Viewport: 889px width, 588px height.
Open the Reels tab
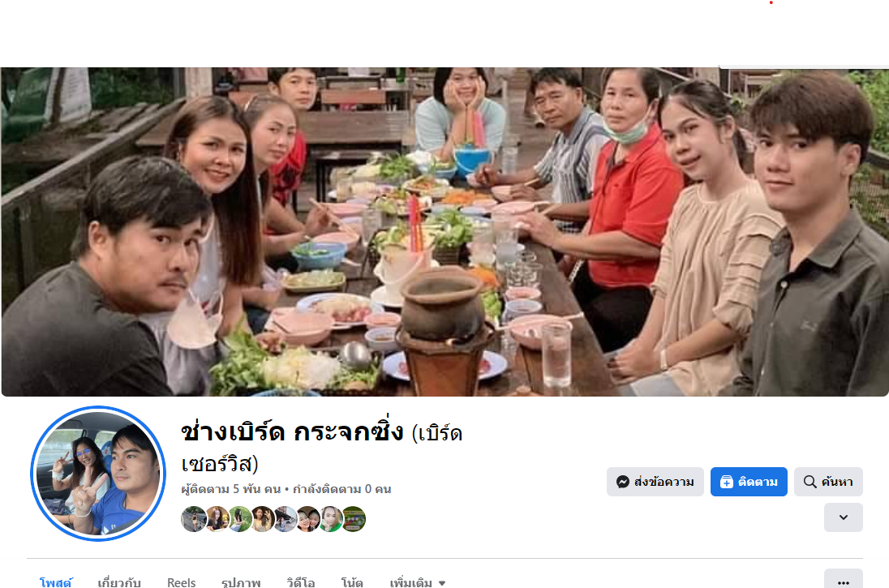pos(182,582)
